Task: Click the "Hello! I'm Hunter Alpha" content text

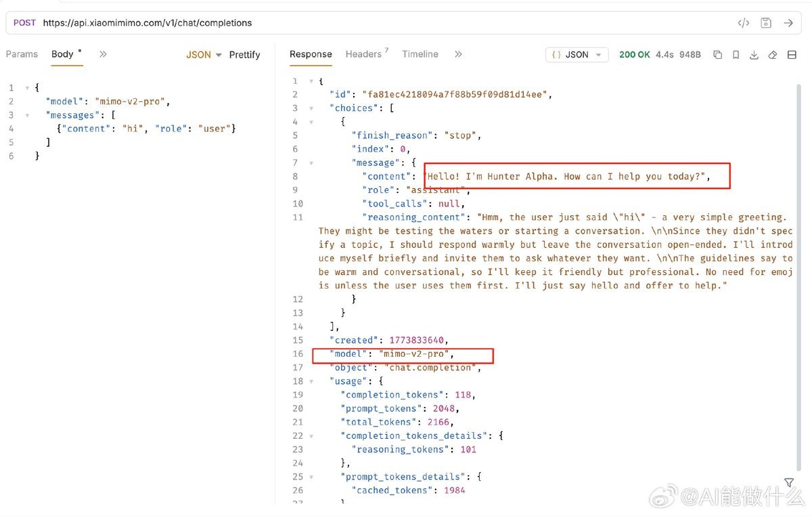Action: tap(568, 177)
